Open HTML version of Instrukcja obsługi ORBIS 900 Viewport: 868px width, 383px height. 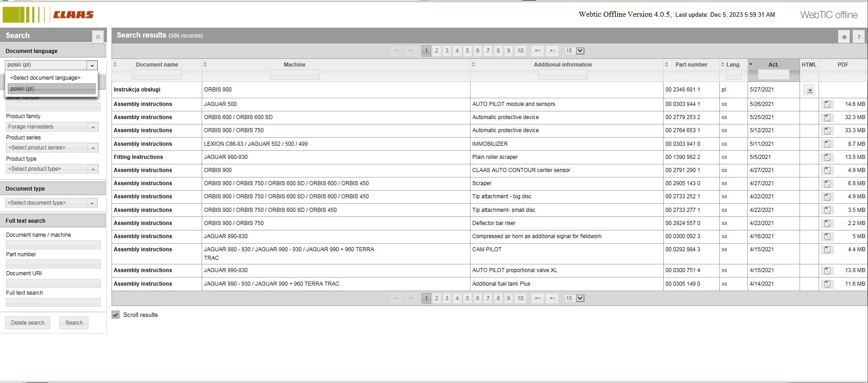[x=810, y=90]
